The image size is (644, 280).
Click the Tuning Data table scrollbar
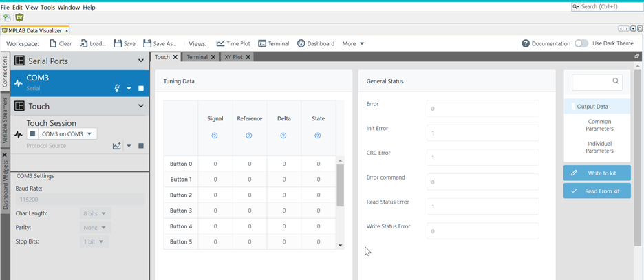point(340,186)
